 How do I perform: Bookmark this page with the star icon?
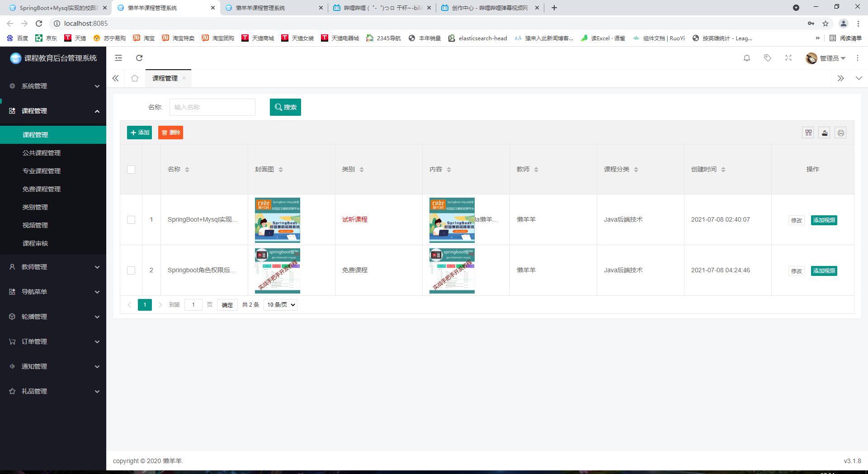pos(826,24)
